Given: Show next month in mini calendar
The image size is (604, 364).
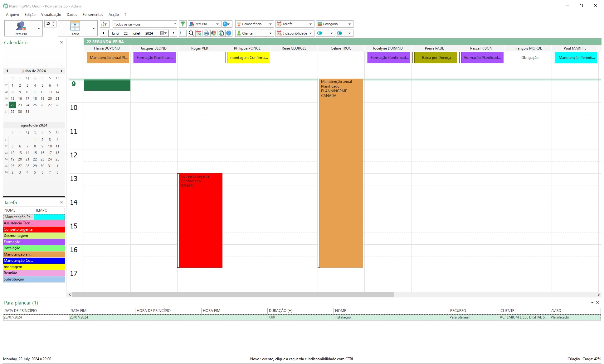Looking at the screenshot, I should pyautogui.click(x=61, y=71).
